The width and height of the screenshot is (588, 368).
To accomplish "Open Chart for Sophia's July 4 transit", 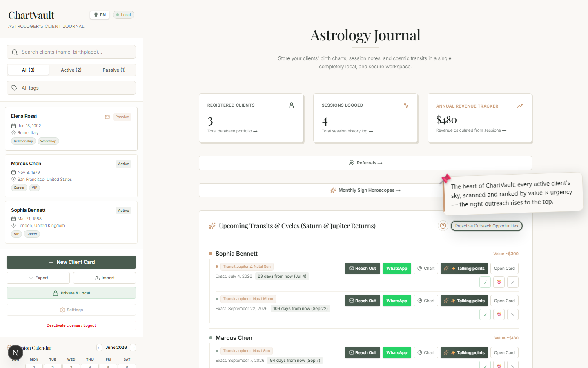I will click(x=426, y=268).
